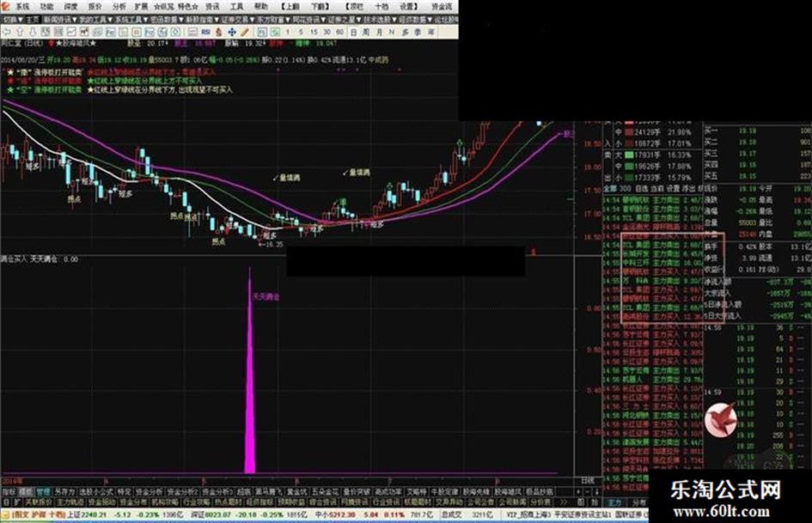This screenshot has height=523, width=812.
Task: Click the '主页' button
Action: (33, 19)
